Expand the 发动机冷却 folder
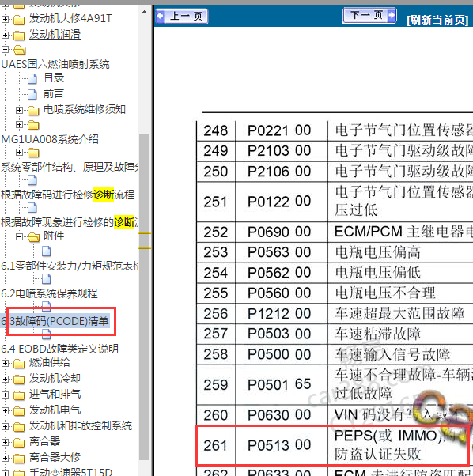 pos(5,379)
